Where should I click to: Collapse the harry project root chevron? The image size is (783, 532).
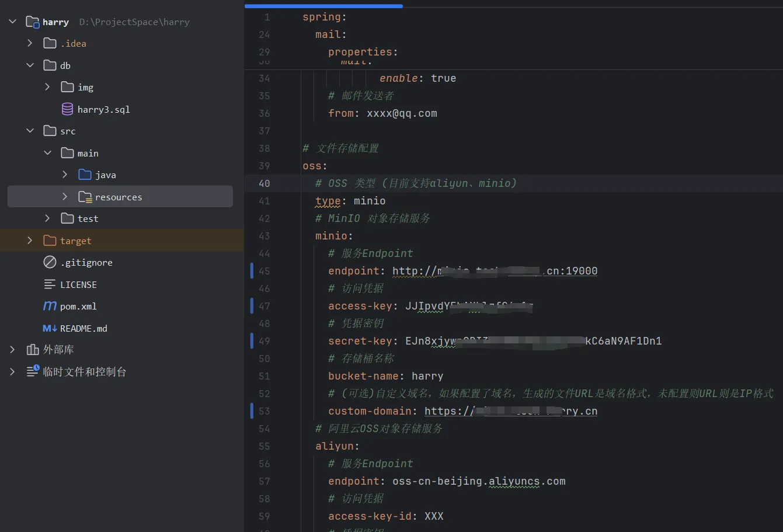(13, 22)
